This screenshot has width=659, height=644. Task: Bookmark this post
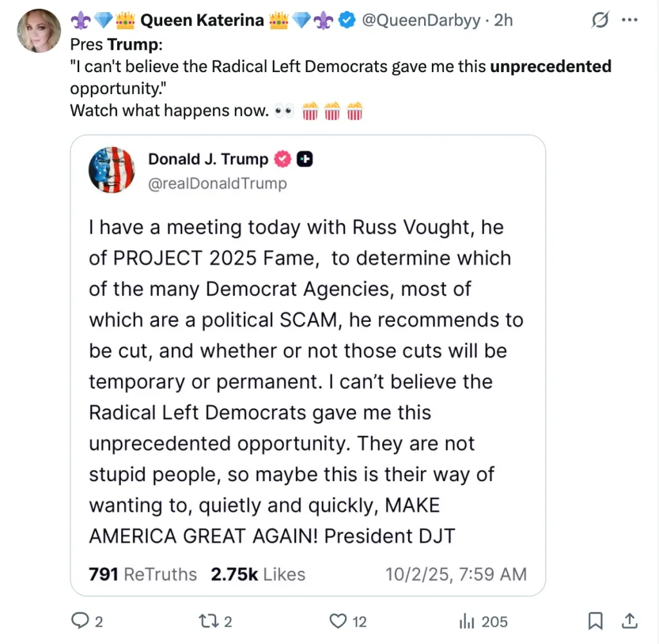click(x=596, y=621)
